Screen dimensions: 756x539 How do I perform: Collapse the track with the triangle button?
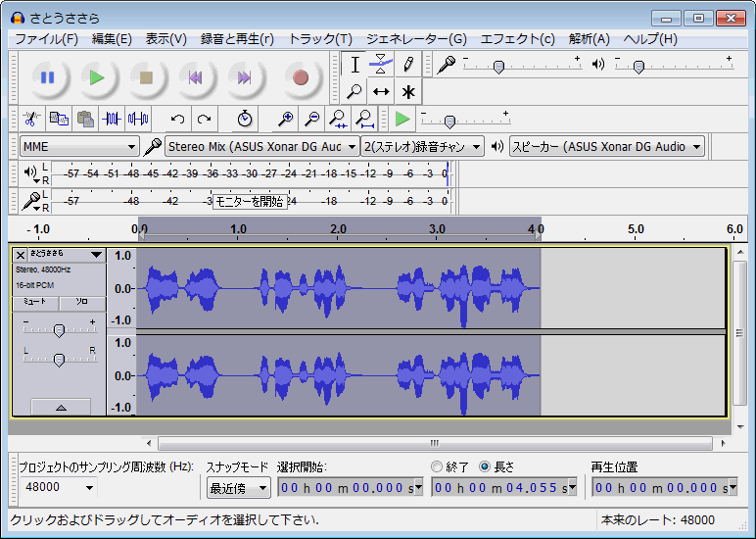tap(61, 408)
